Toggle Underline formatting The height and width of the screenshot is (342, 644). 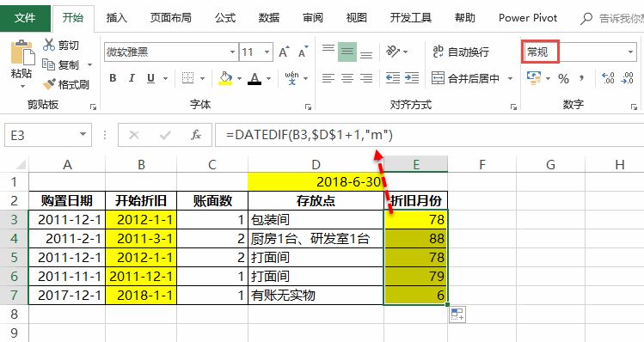150,78
